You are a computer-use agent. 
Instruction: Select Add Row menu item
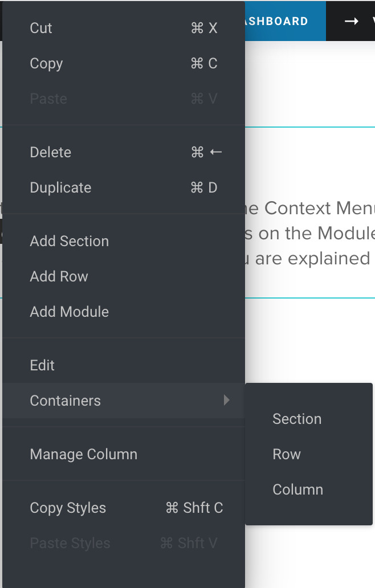pos(59,276)
